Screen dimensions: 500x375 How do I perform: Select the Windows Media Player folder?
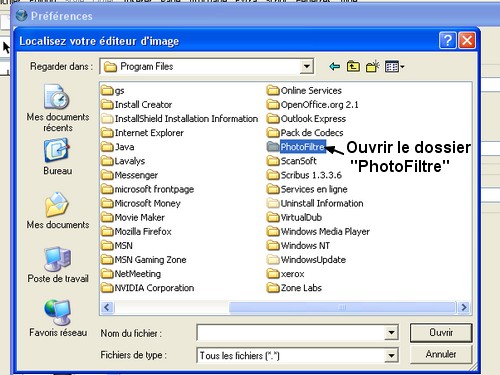(x=319, y=231)
